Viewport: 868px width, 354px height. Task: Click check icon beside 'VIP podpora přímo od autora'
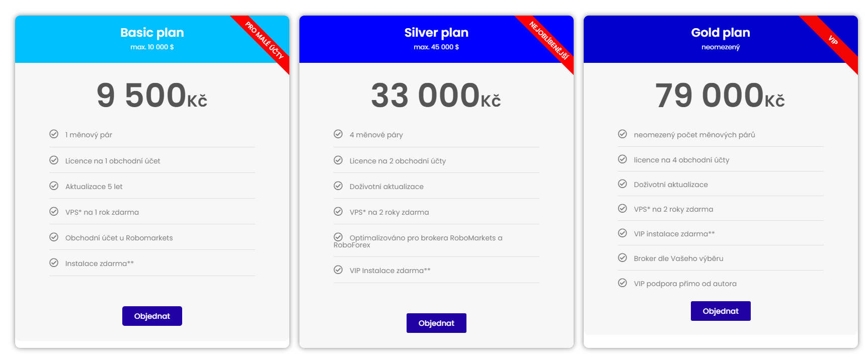point(622,283)
